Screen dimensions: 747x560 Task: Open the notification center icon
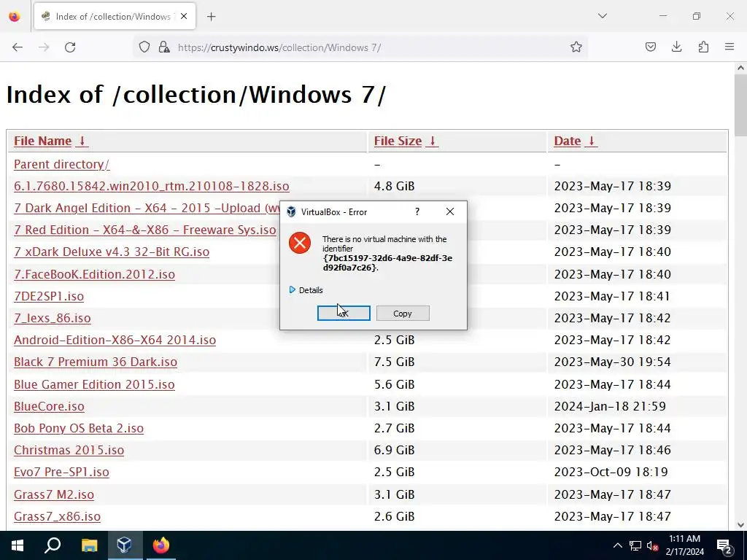pos(724,545)
